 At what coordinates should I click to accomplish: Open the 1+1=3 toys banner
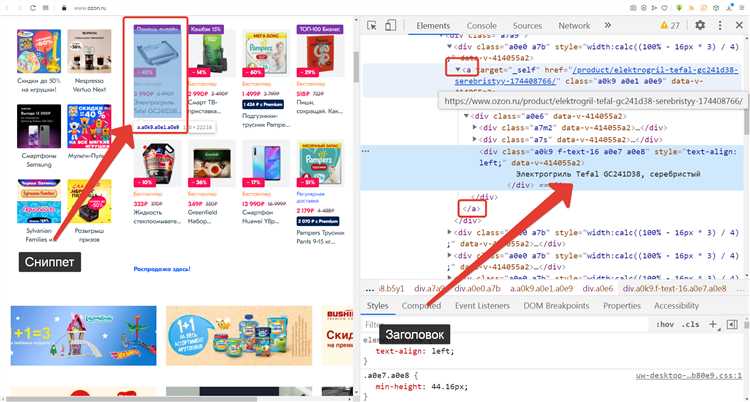point(83,335)
